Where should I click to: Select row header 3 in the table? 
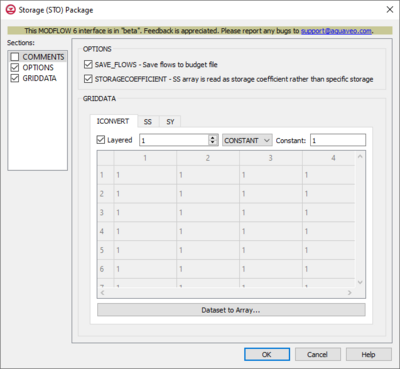click(x=105, y=212)
